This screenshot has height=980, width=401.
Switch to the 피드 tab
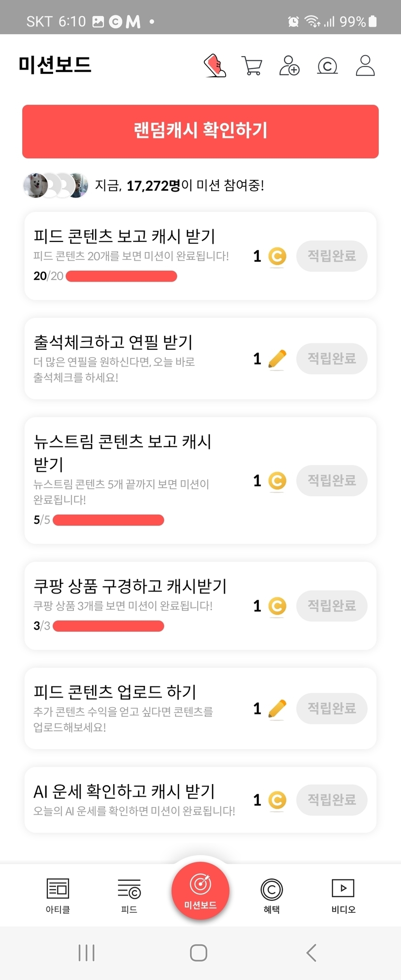click(129, 895)
